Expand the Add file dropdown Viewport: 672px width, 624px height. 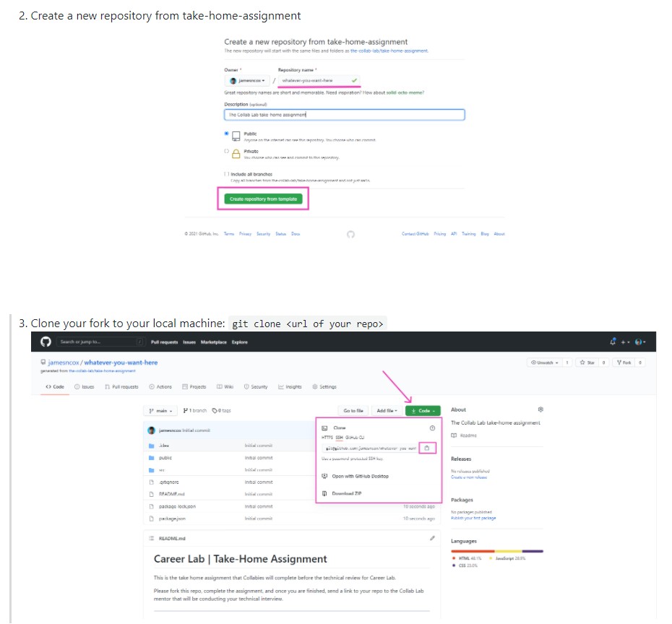pos(387,411)
